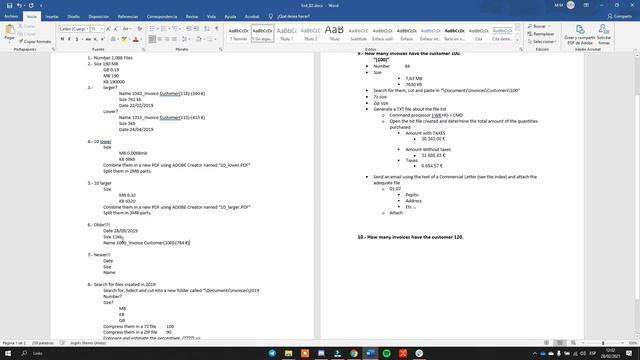Switch to the Referencias tab
The width and height of the screenshot is (640, 360).
(128, 17)
